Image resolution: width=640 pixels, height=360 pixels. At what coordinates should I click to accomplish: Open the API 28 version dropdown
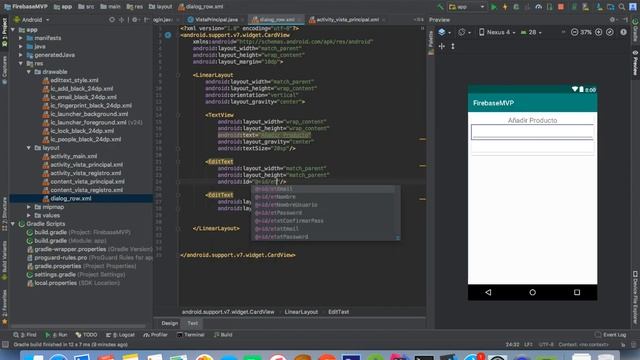point(531,32)
